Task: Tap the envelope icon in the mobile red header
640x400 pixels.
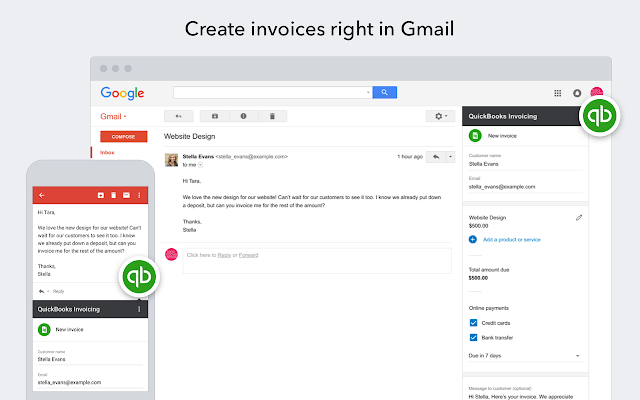Action: pos(127,196)
